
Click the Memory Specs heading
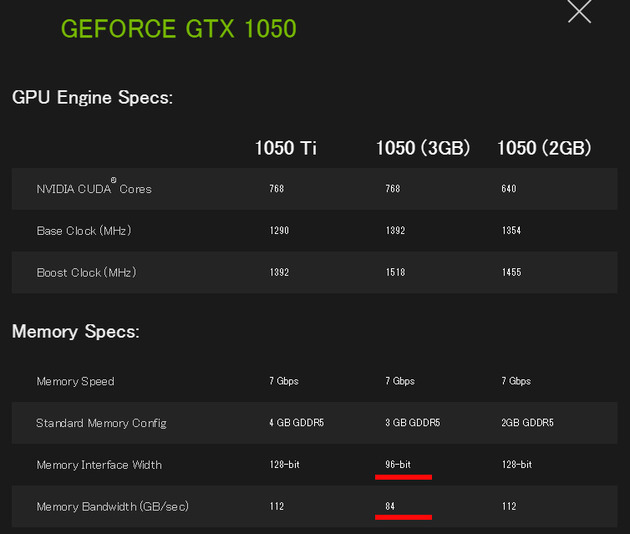pyautogui.click(x=76, y=331)
